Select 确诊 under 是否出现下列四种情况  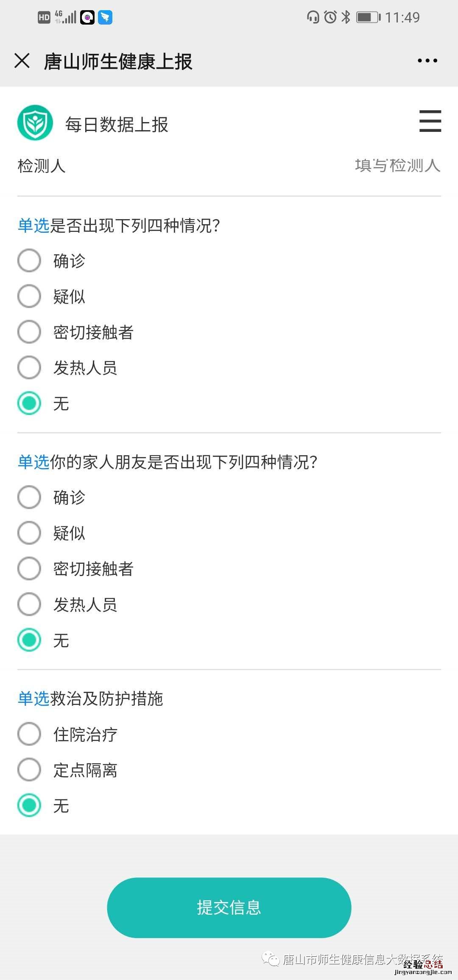click(29, 261)
